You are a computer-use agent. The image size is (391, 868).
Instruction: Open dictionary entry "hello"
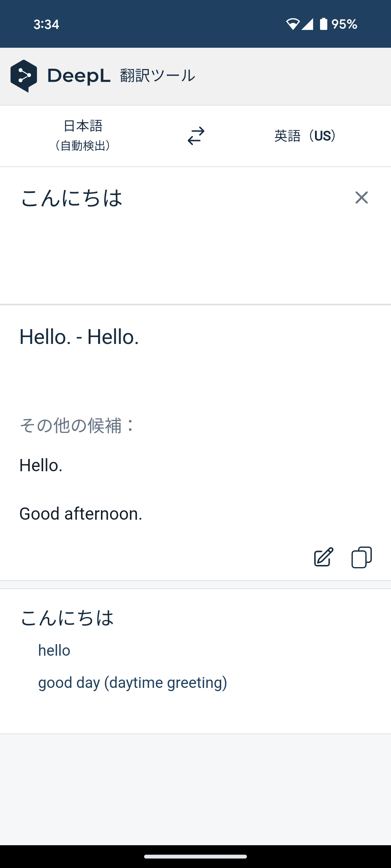(54, 650)
